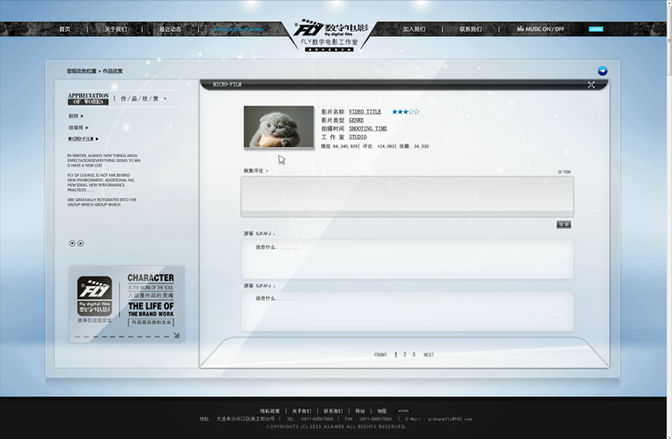This screenshot has height=439, width=672.
Task: Expand the MICRO-FILM category in sidebar
Action: click(82, 139)
